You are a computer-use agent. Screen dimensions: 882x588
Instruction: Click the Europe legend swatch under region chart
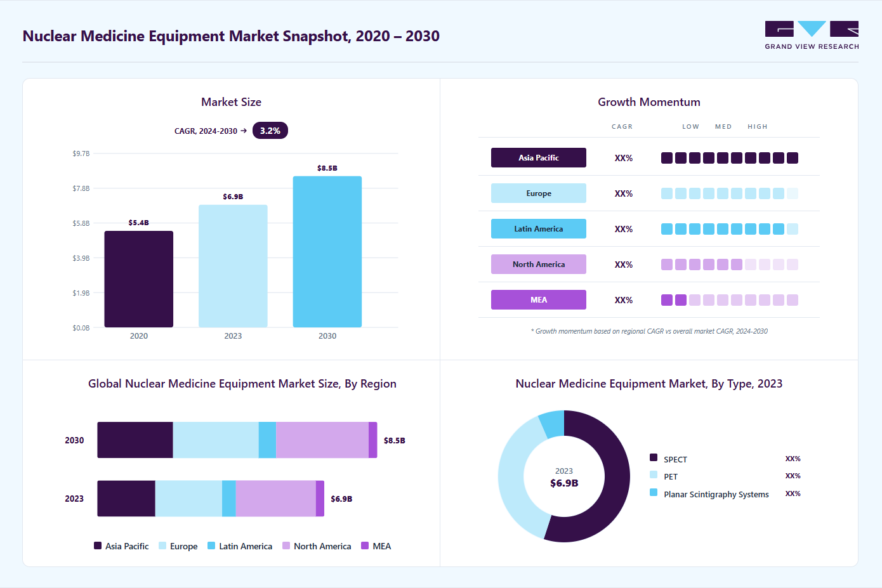pyautogui.click(x=162, y=546)
